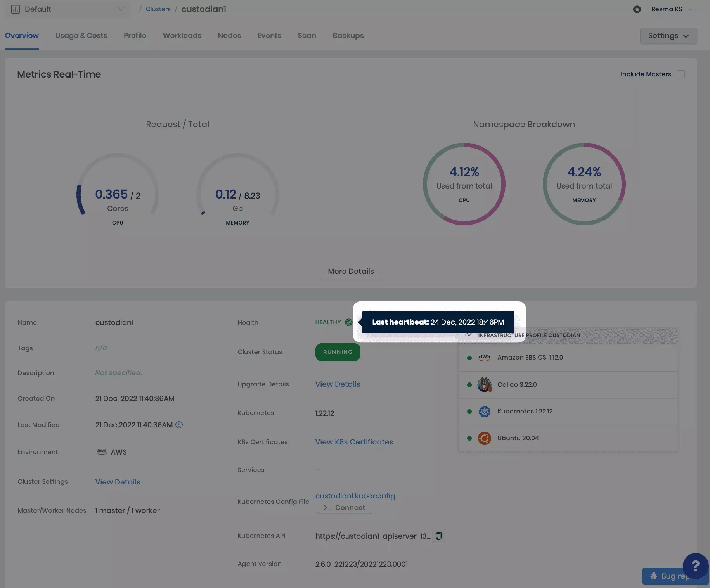This screenshot has width=710, height=588.
Task: Switch to the Workloads tab
Action: tap(182, 36)
